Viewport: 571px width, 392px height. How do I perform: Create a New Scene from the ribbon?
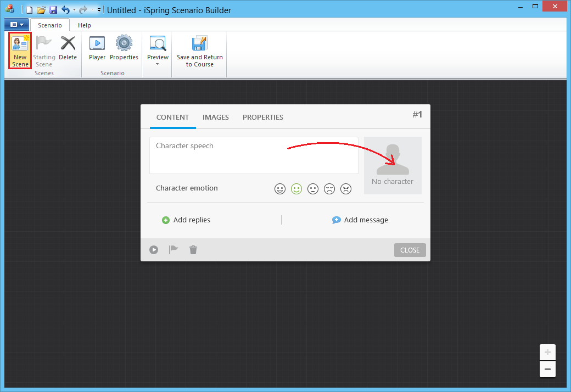20,51
